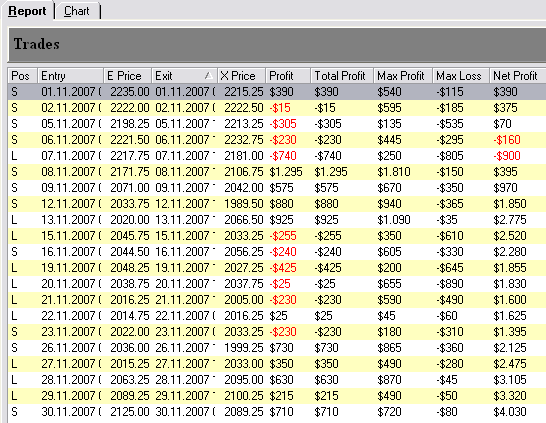Image resolution: width=546 pixels, height=423 pixels.
Task: Click Net Profit $4.030 cell
Action: coord(510,412)
